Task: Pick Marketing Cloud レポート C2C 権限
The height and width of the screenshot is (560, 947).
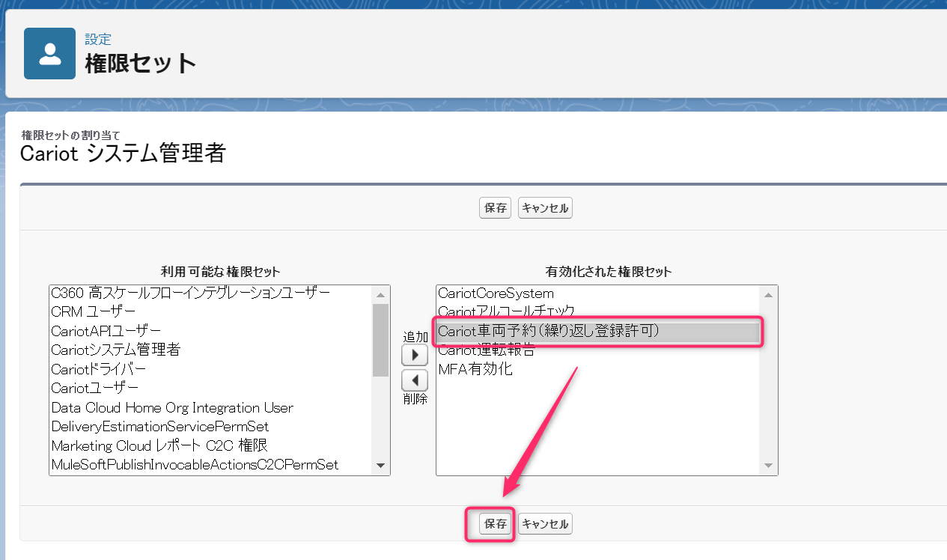Action: (210, 445)
